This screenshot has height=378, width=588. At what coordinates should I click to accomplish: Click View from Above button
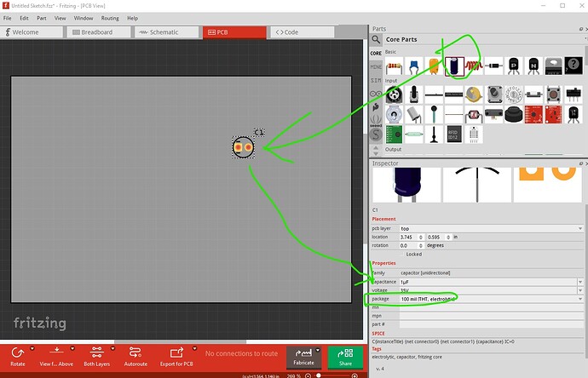coord(56,357)
